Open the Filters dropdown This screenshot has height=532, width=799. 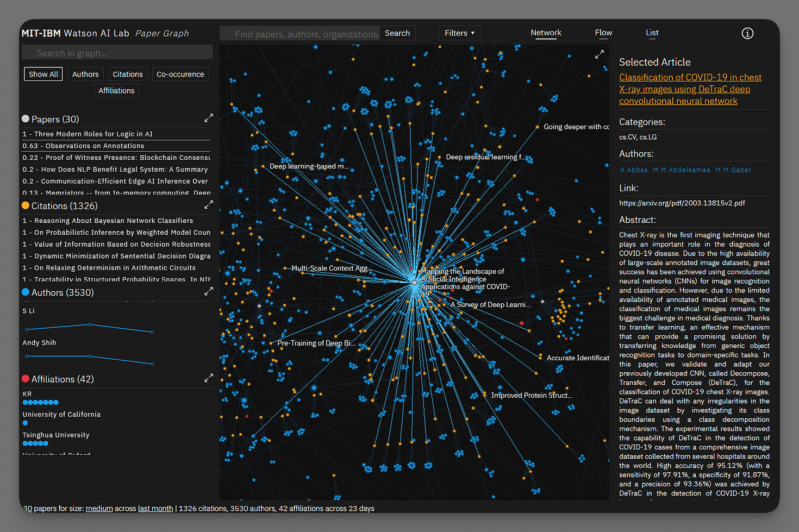(459, 33)
